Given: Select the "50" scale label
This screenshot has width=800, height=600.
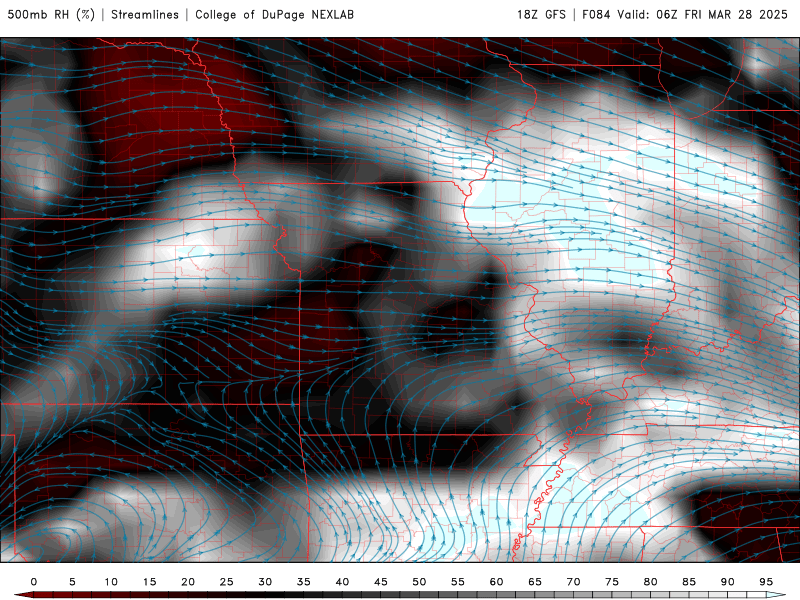Looking at the screenshot, I should (419, 582).
